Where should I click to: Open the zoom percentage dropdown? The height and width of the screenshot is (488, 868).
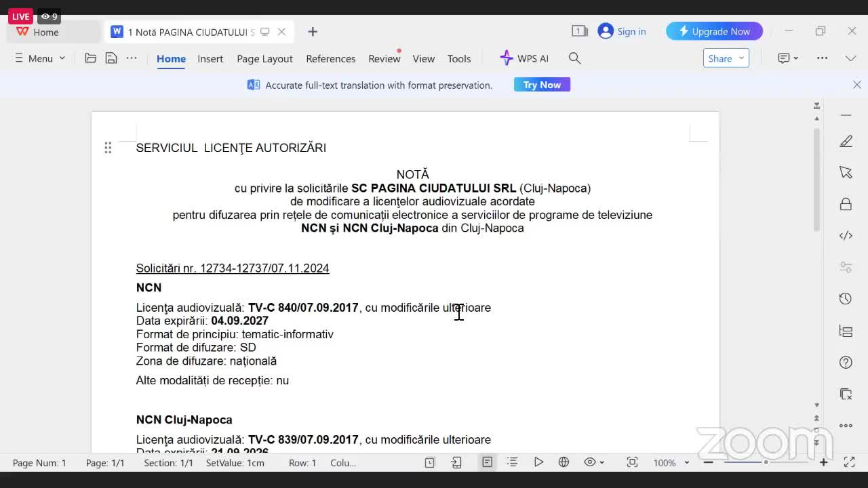(x=671, y=463)
